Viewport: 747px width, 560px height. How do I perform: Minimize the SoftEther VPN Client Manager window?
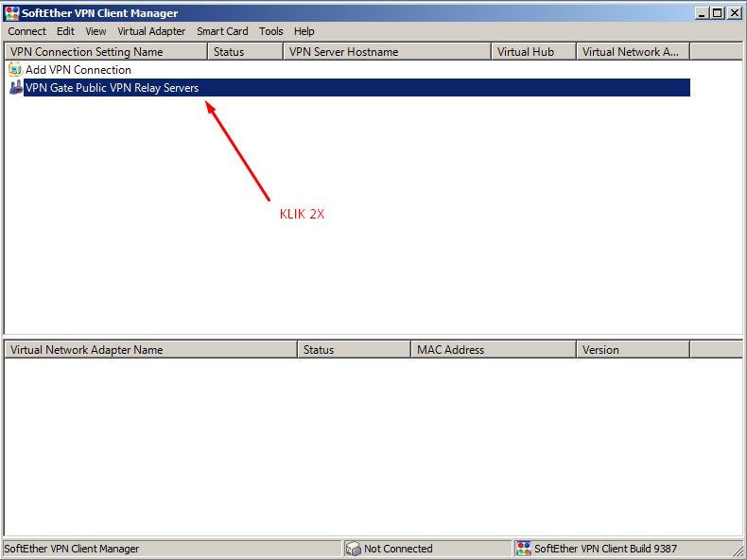coord(702,13)
